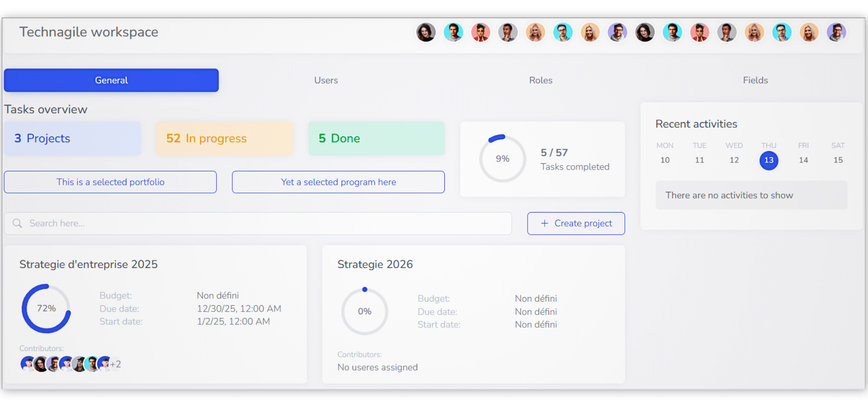Viewport: 868px width, 407px height.
Task: Click the last avatar in header row
Action: coord(836,33)
